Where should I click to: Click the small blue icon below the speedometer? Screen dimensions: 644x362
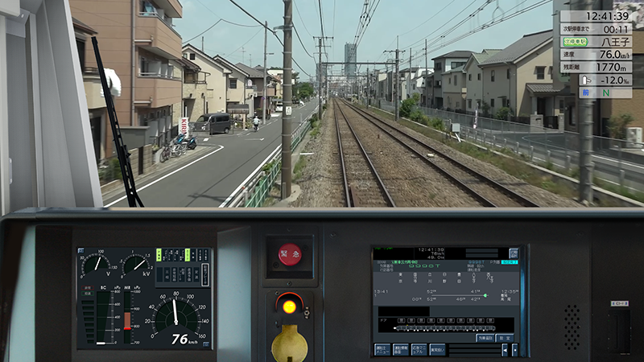pyautogui.click(x=206, y=344)
